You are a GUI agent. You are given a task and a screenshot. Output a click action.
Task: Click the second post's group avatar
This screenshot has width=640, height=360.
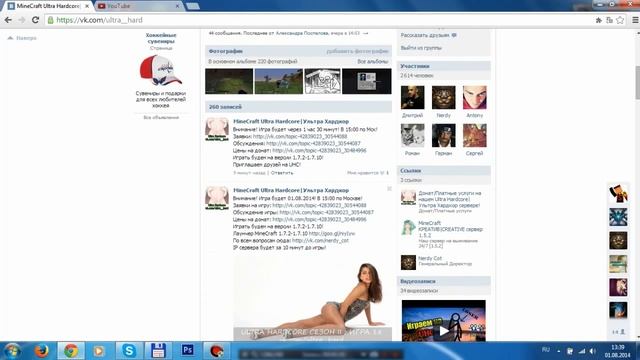217,198
